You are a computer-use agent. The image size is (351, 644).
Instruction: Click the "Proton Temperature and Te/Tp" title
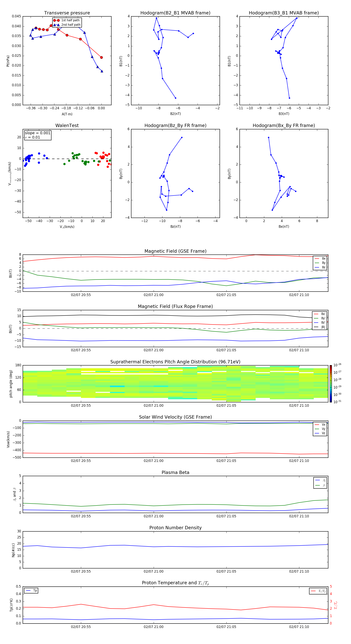pyautogui.click(x=175, y=583)
